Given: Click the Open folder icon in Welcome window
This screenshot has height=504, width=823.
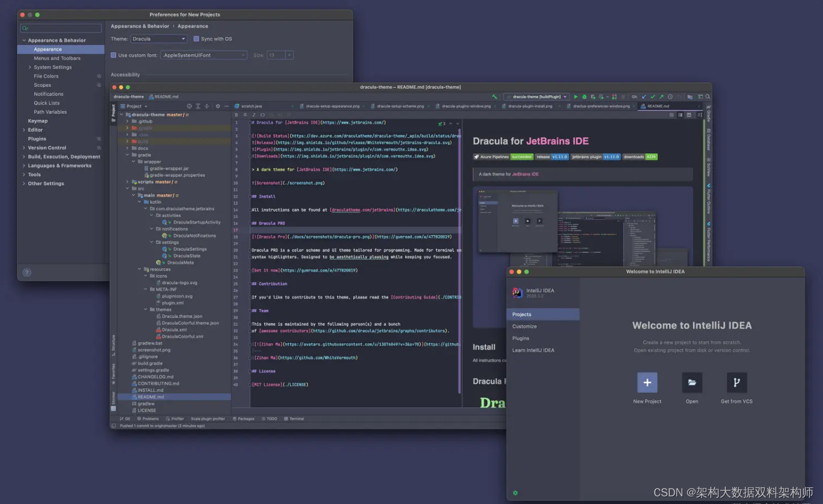Looking at the screenshot, I should tap(692, 382).
